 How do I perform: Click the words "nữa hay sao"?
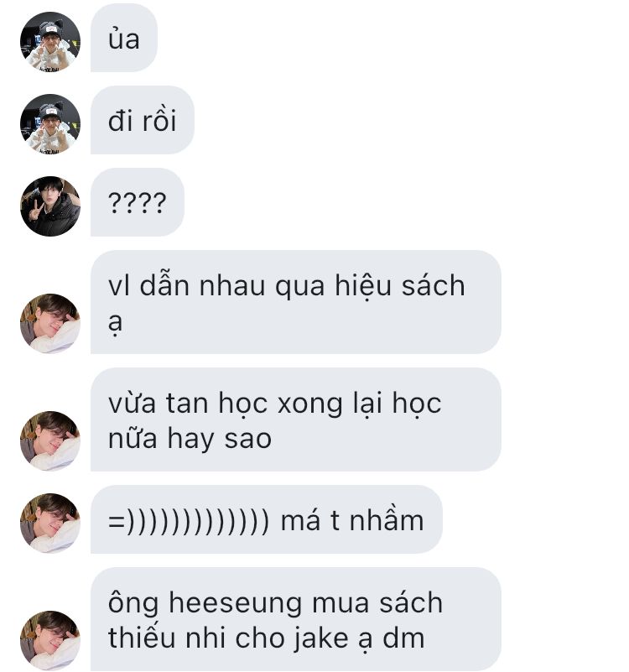190,440
